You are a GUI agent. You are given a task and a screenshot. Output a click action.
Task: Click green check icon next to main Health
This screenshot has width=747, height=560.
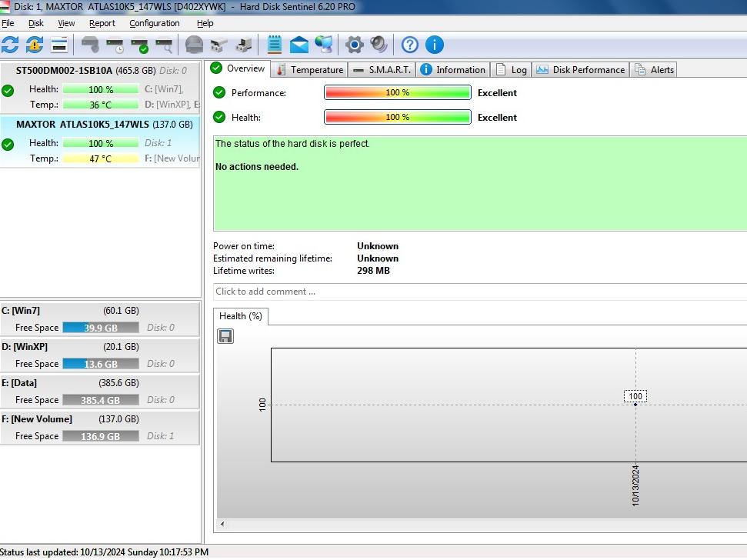[x=219, y=117]
